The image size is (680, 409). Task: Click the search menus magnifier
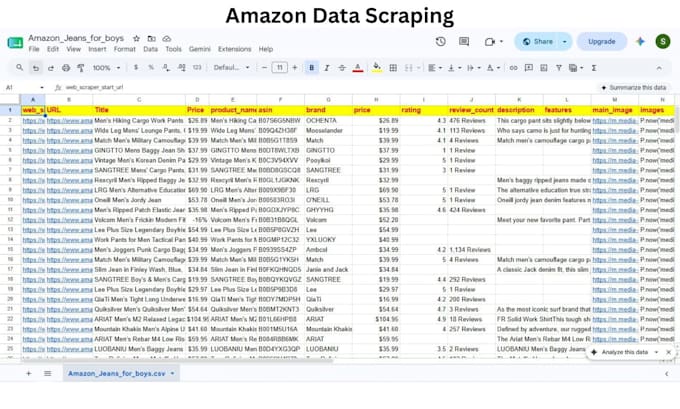click(20, 68)
